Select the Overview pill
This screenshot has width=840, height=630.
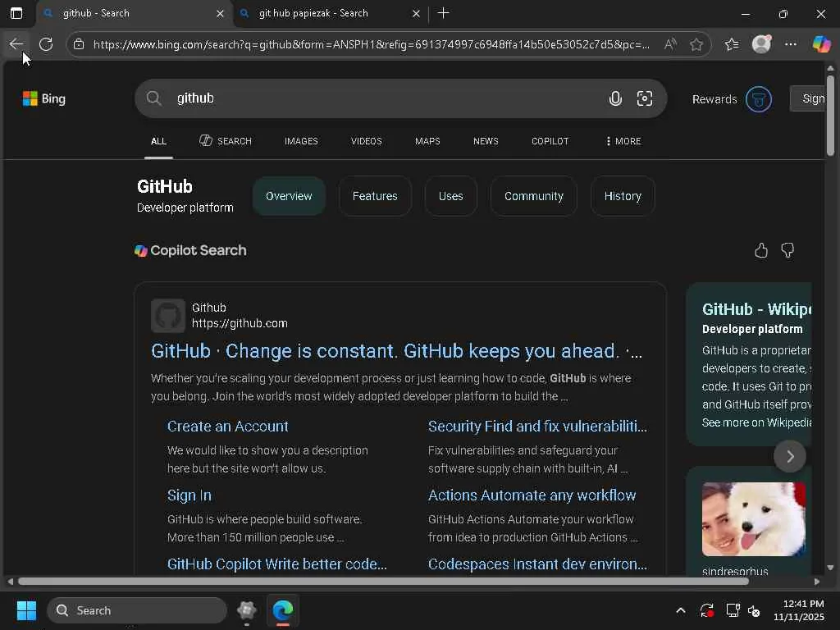coord(289,196)
